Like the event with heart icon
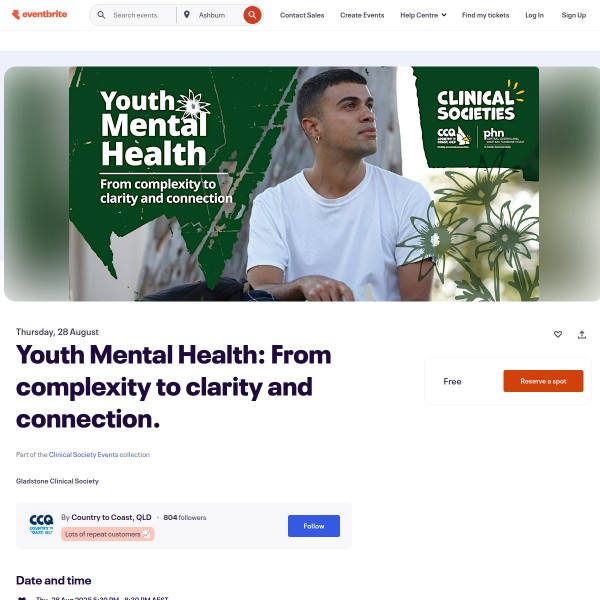Viewport: 600px width, 600px height. [x=558, y=334]
